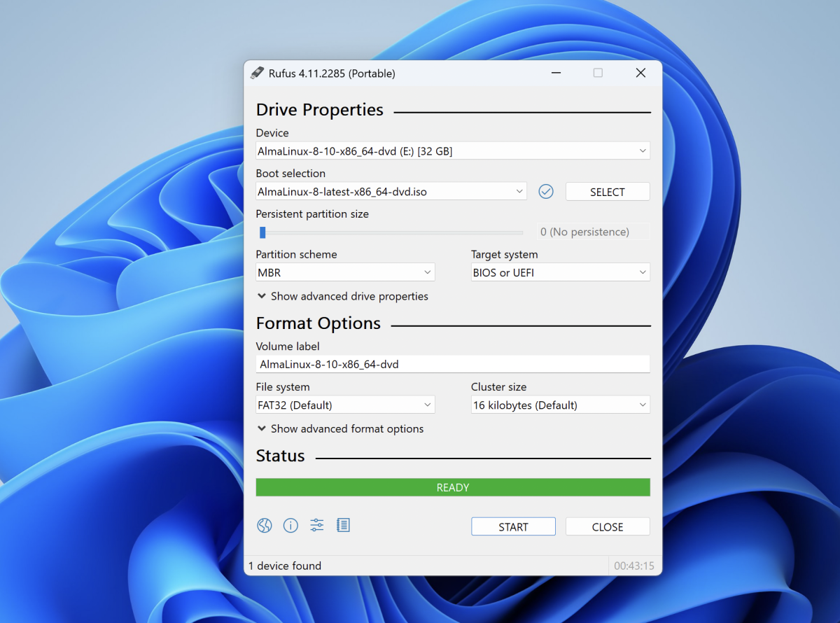Screen dimensions: 840x623
Task: Open the Boot selection dropdown
Action: 391,192
